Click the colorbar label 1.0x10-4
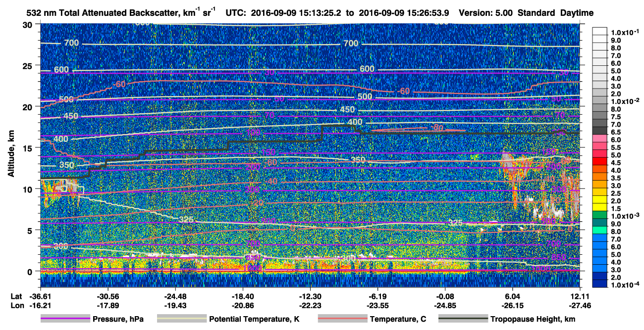This screenshot has height=330, width=644. coord(624,284)
